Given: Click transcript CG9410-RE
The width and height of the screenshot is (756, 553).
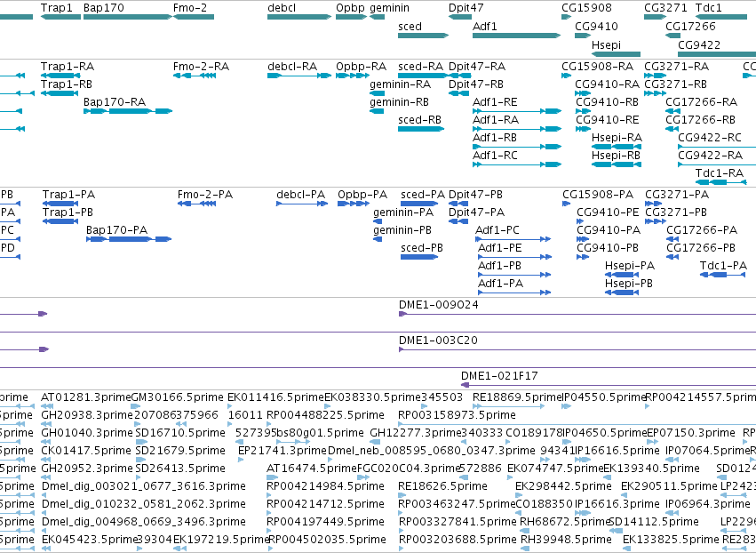Looking at the screenshot, I should click(x=607, y=120).
